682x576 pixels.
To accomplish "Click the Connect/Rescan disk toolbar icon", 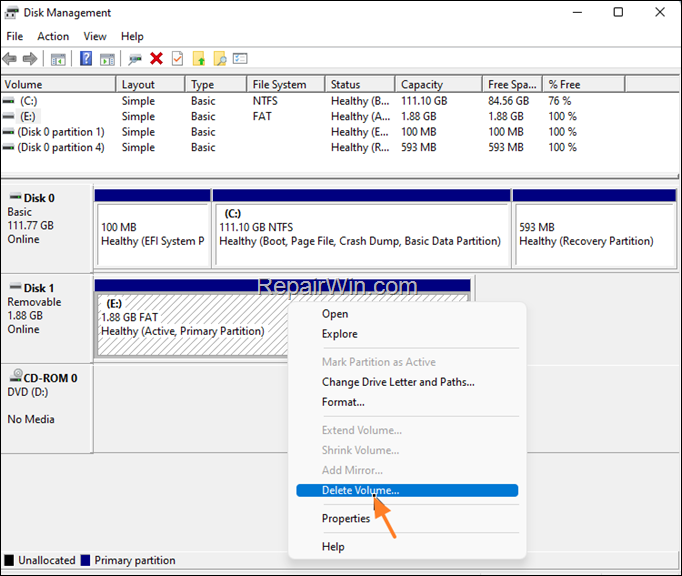I will click(135, 59).
